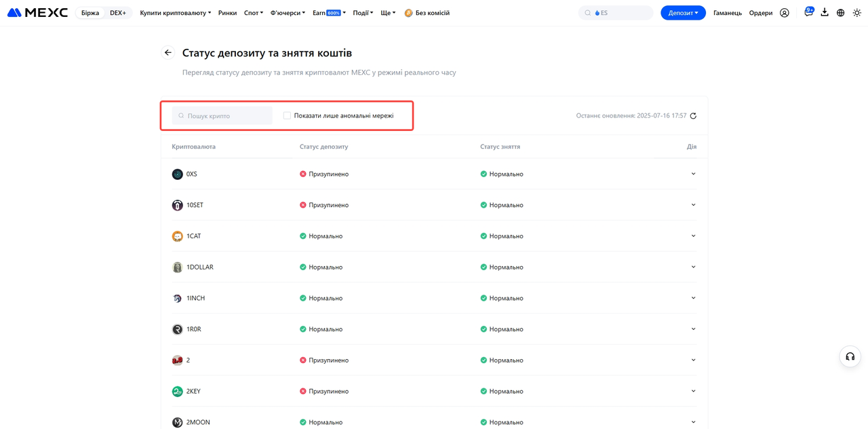Click the 1R0R coin icon
Image resolution: width=868 pixels, height=429 pixels.
(177, 329)
